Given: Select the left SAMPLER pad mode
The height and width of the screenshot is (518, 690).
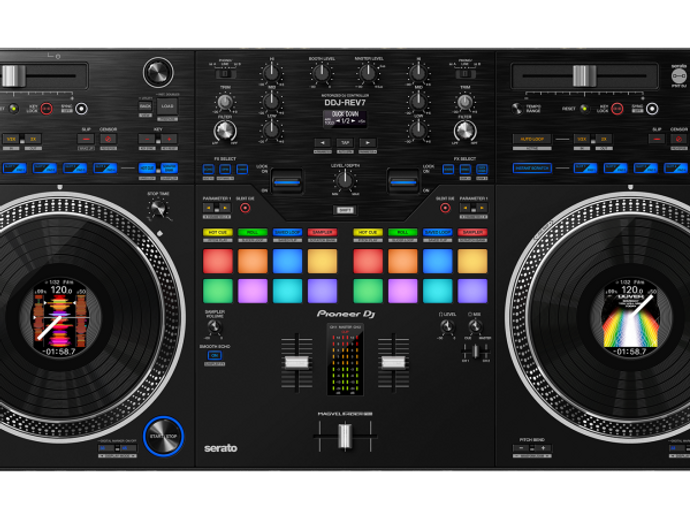Looking at the screenshot, I should pyautogui.click(x=323, y=232).
